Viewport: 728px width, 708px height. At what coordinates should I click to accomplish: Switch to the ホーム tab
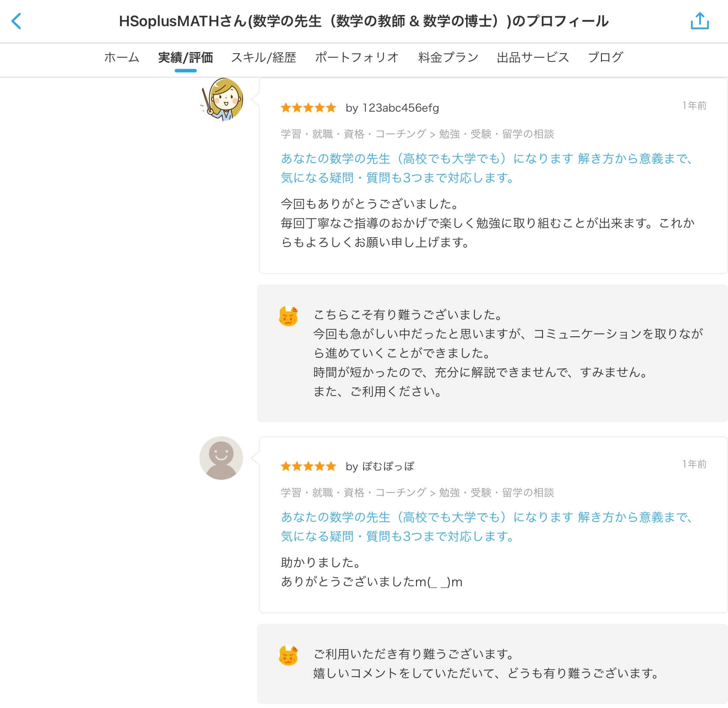coord(121,57)
